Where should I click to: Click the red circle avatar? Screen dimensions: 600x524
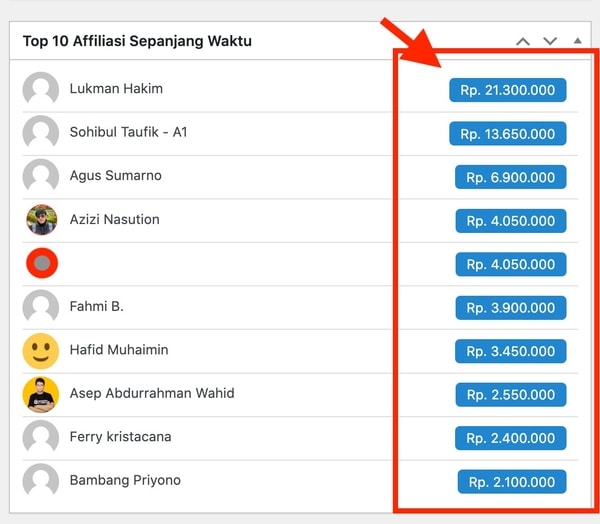41,264
